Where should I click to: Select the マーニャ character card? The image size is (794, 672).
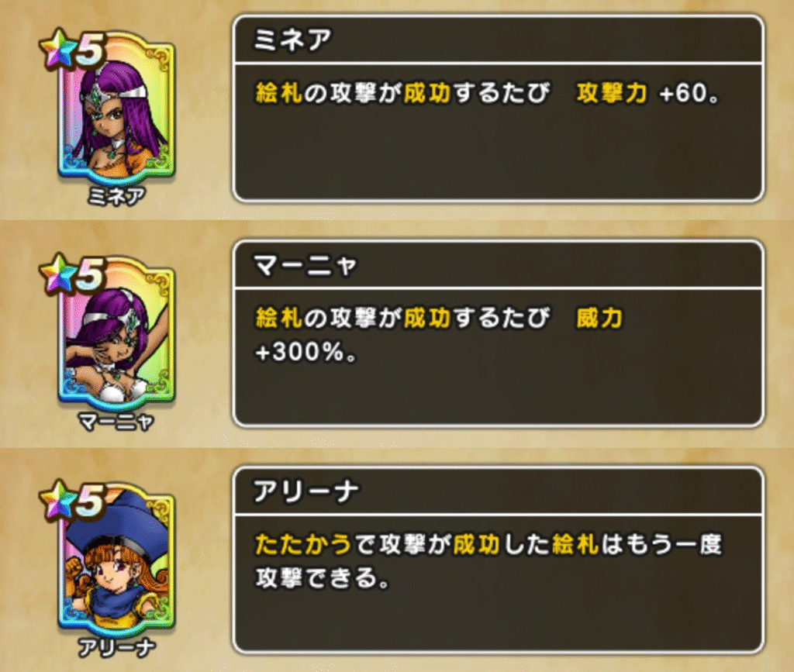point(116,338)
